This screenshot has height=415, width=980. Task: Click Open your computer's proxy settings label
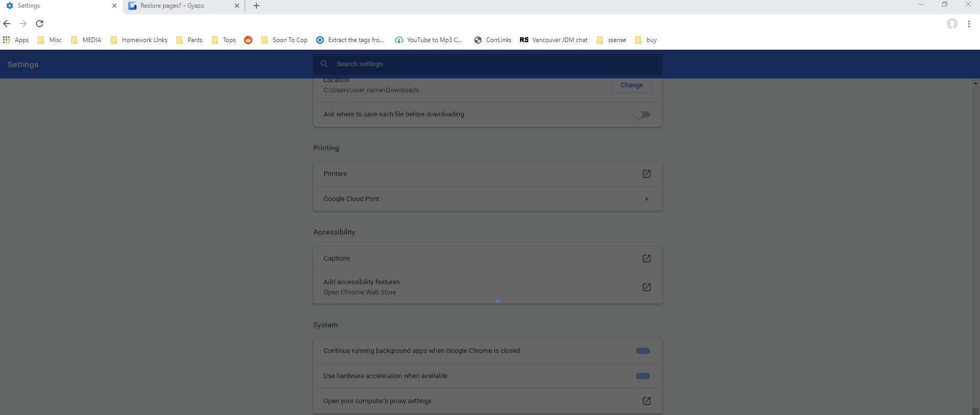[377, 401]
